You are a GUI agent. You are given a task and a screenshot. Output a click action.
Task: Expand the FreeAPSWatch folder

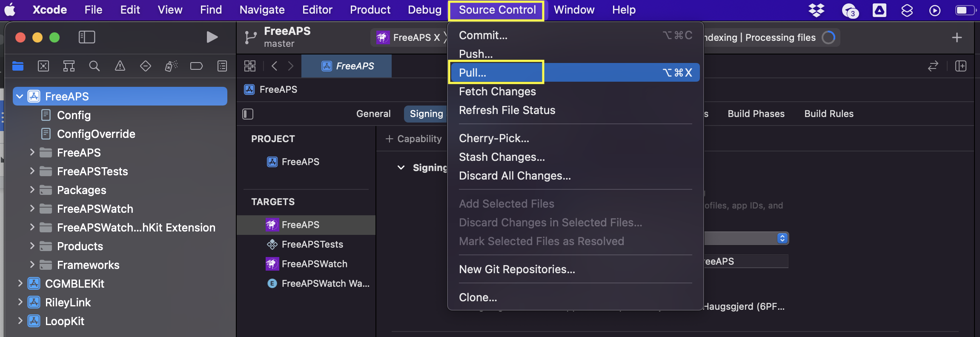32,208
